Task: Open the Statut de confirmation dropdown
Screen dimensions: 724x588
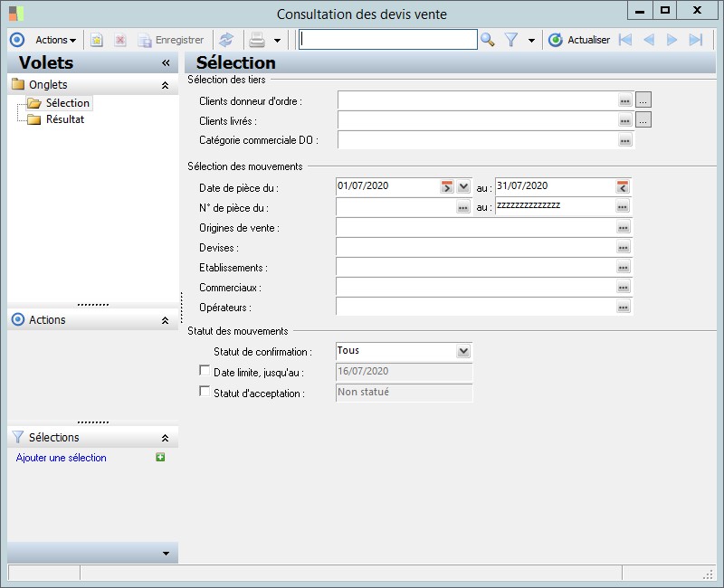Action: click(x=463, y=351)
